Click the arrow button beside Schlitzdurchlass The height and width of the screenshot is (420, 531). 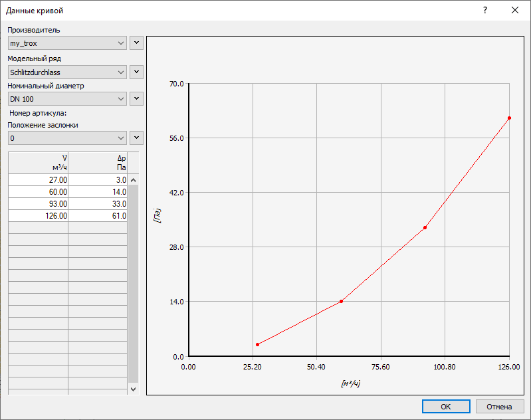coord(136,72)
